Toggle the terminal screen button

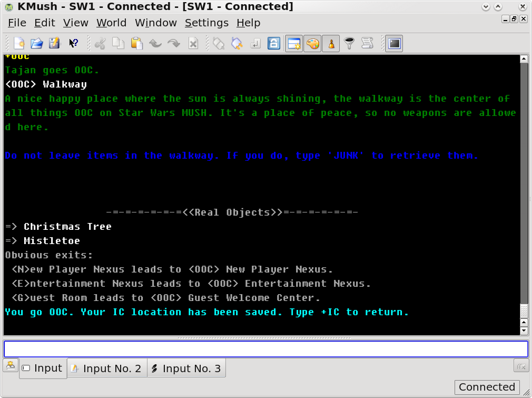[x=394, y=43]
